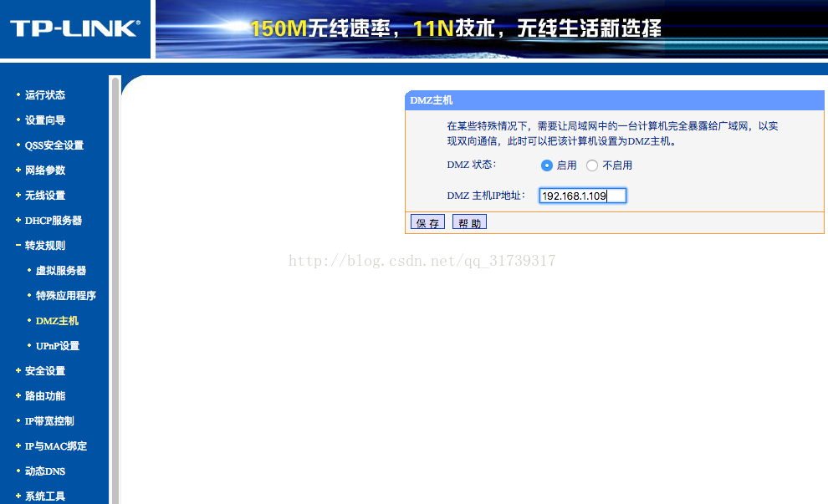Open QSS安全设置 page
This screenshot has width=828, height=504.
(x=54, y=145)
